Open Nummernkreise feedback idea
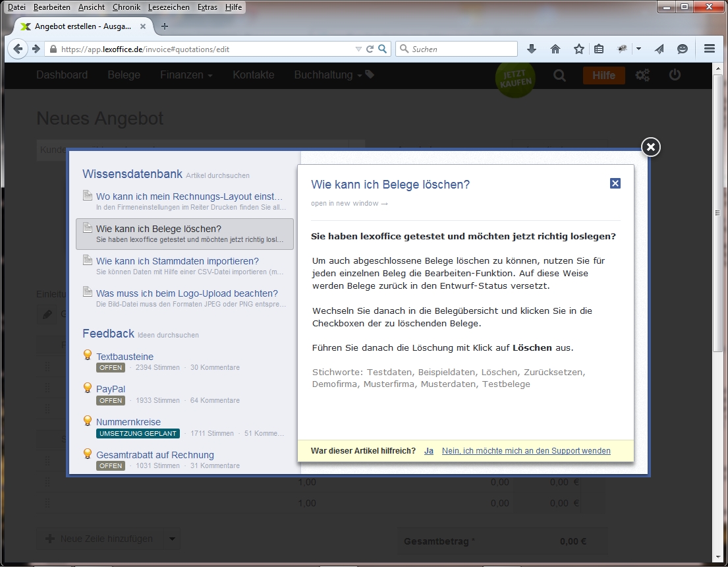This screenshot has width=728, height=567. click(x=128, y=422)
